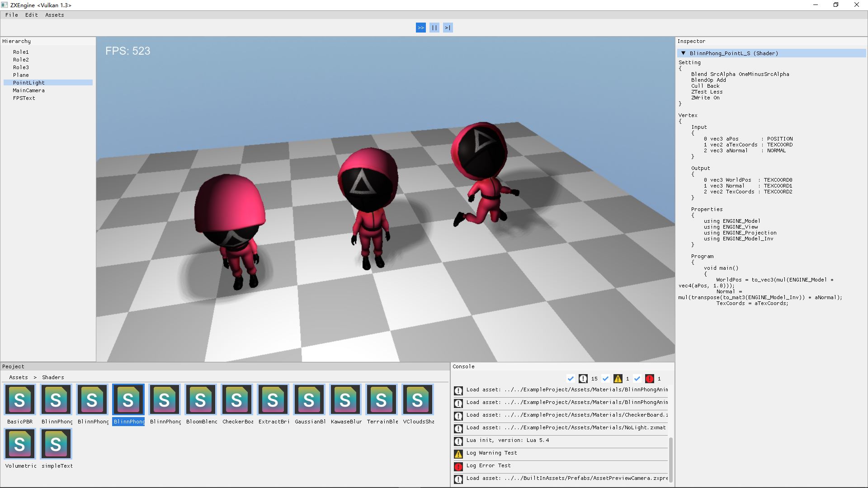Open the CheckerBoard shader icon
Image resolution: width=868 pixels, height=488 pixels.
point(237,399)
